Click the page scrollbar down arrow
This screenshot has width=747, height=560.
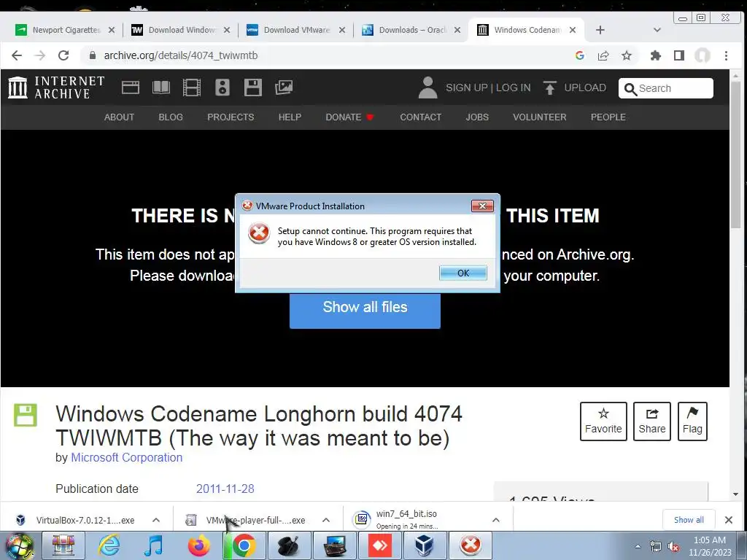pos(735,495)
